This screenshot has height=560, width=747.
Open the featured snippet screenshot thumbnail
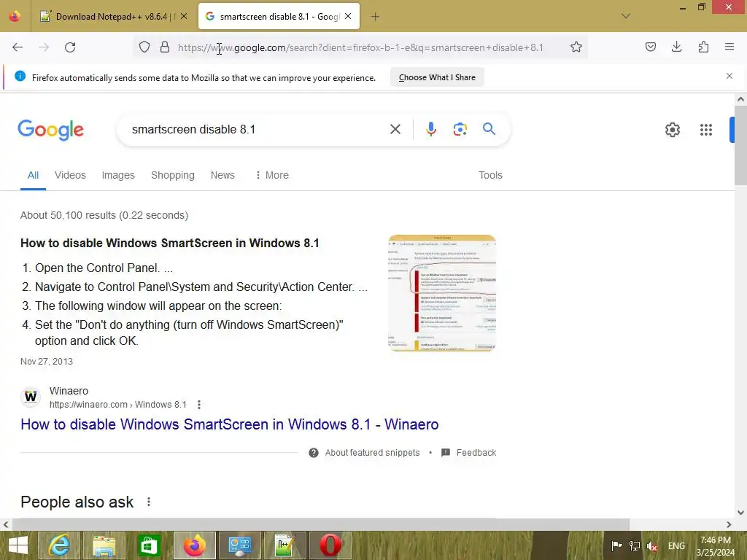[442, 293]
